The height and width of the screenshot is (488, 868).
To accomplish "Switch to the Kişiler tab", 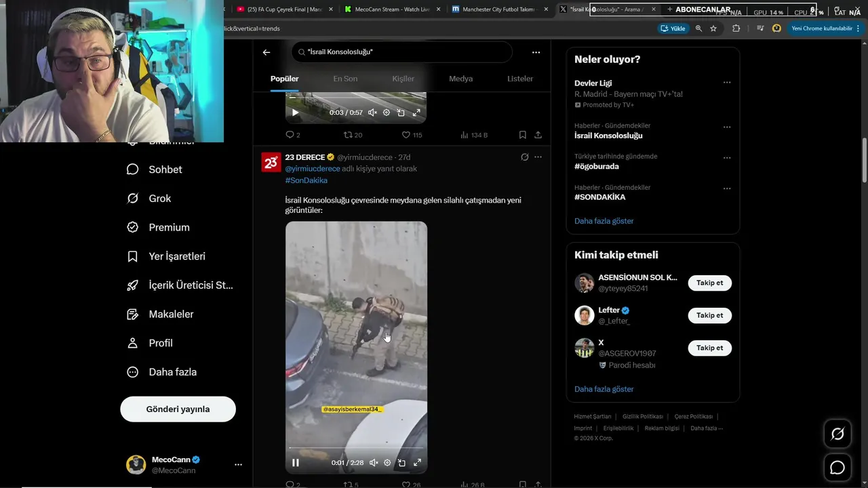I will (403, 79).
